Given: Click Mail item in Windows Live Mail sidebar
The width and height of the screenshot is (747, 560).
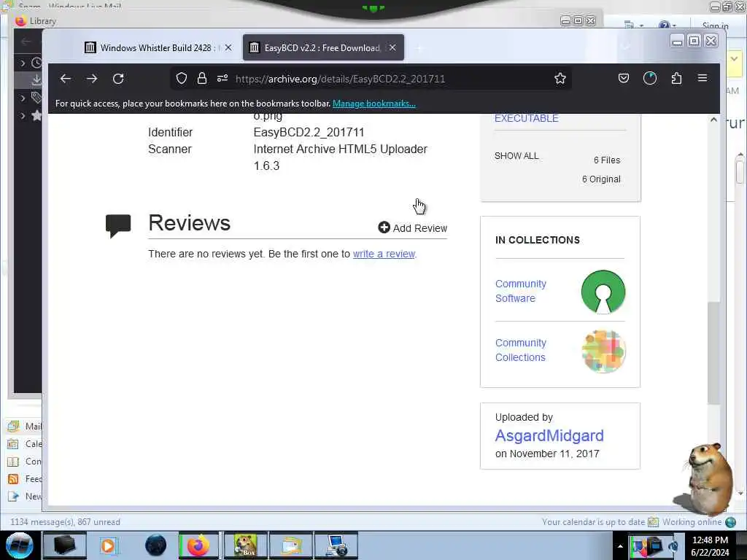Looking at the screenshot, I should (25, 426).
